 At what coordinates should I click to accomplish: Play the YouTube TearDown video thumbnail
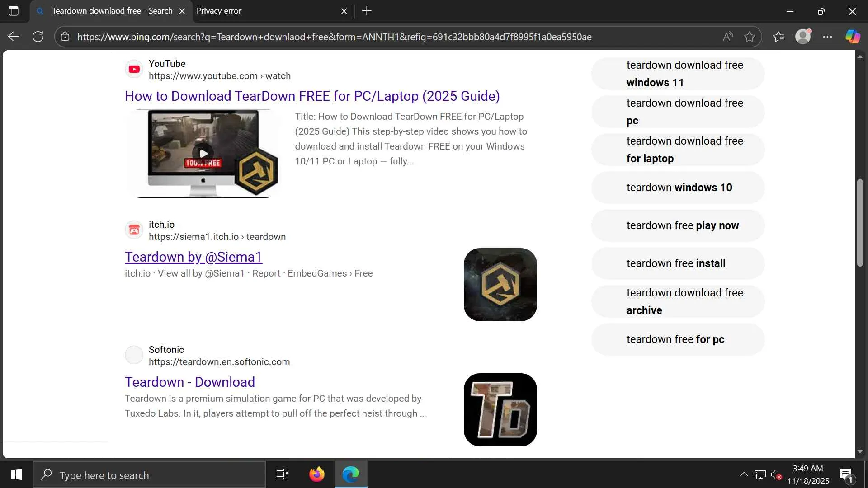[203, 153]
